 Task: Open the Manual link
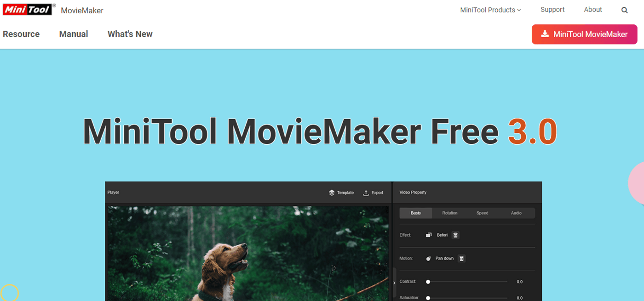pos(73,34)
